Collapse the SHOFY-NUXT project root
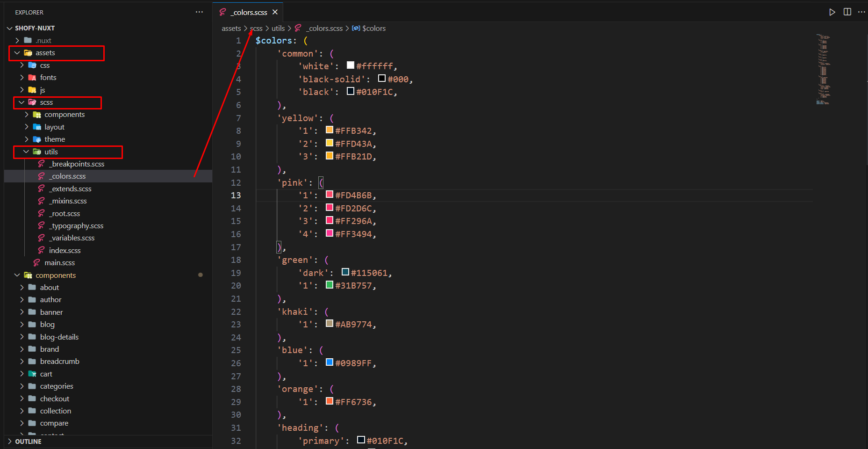The height and width of the screenshot is (449, 868). 9,28
